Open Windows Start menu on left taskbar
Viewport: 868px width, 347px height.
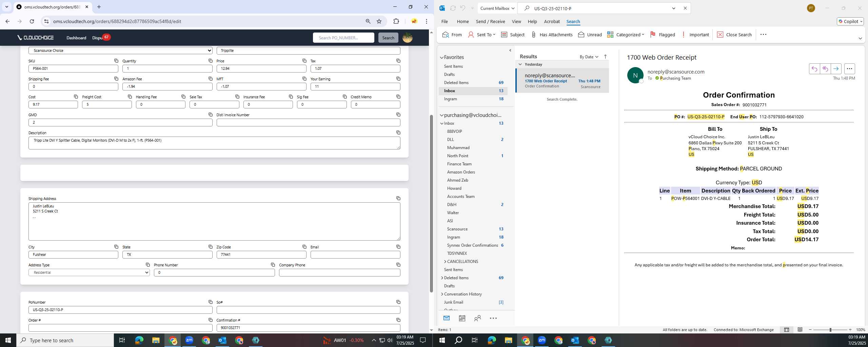8,340
